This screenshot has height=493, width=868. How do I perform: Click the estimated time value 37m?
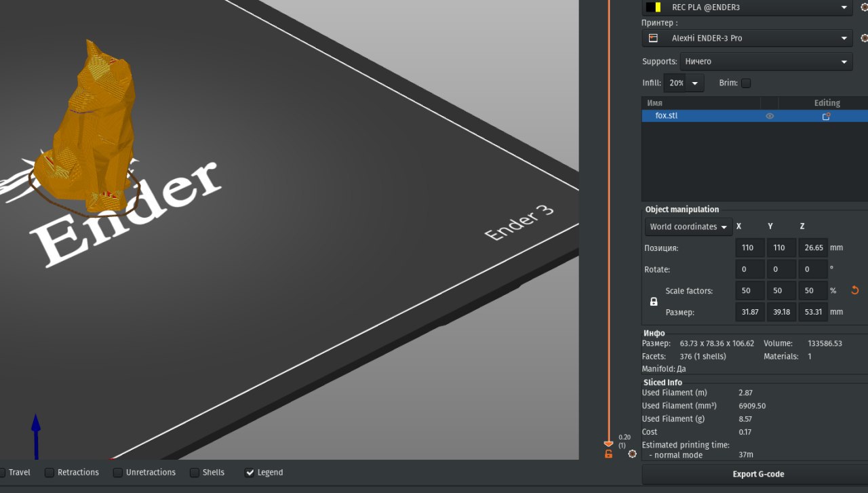(x=746, y=454)
